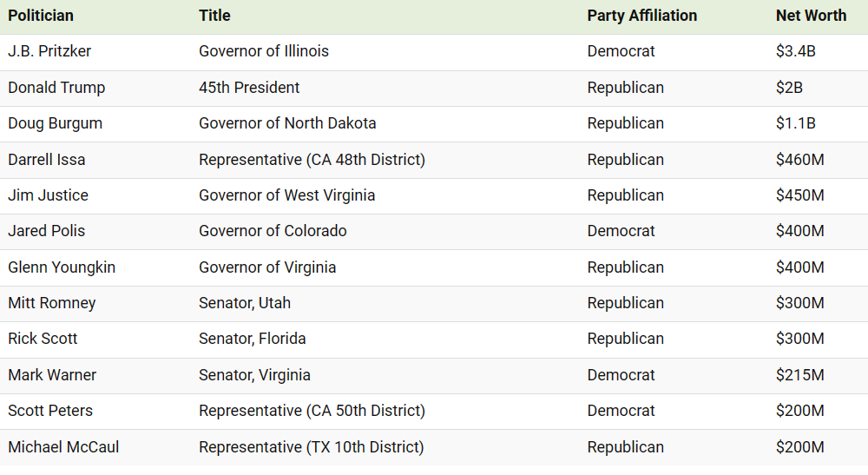The width and height of the screenshot is (868, 475).
Task: Click Glenn Youngkin's Governor of Virginia cell
Action: (x=267, y=267)
